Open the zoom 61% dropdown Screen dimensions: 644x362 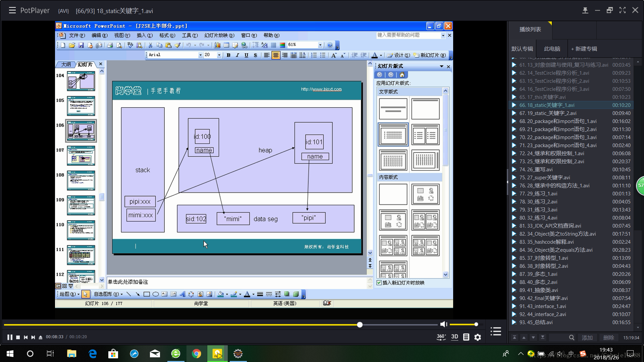pos(320,45)
